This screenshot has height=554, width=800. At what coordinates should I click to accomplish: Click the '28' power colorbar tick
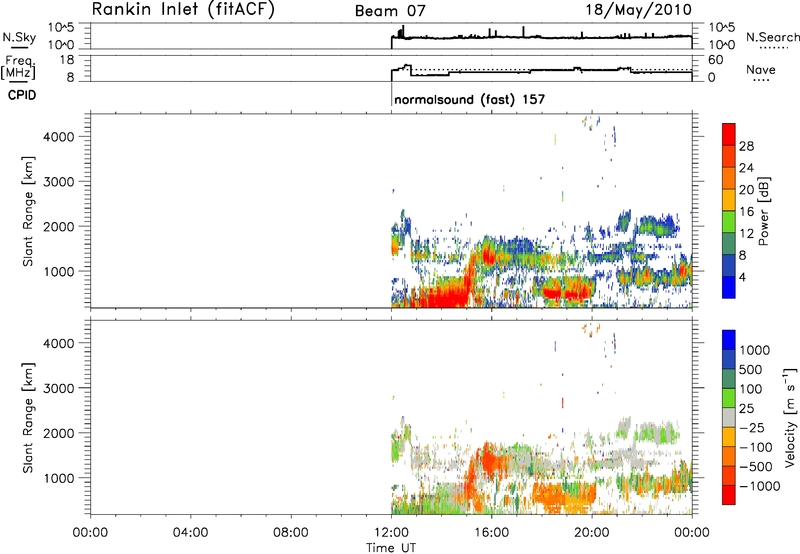pos(746,146)
